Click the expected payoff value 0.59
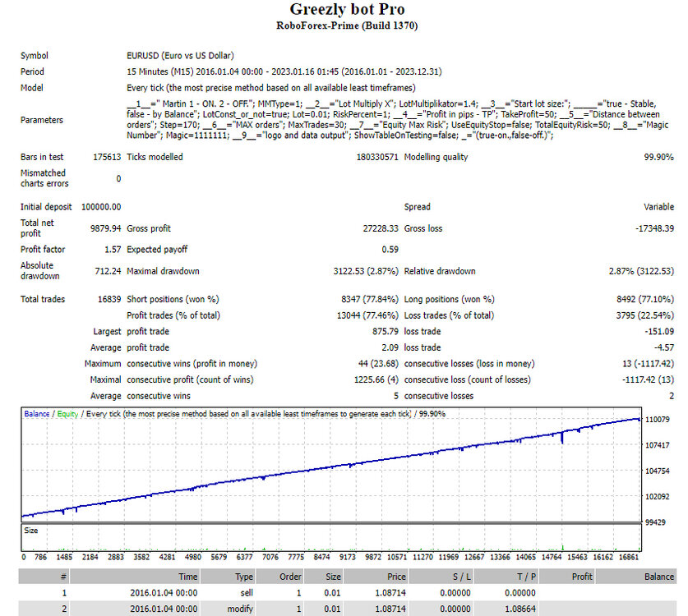This screenshot has width=688, height=616. coord(390,249)
